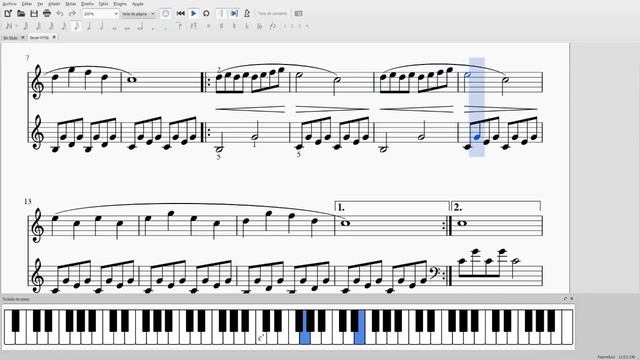
Task: Select voice 4
Action: tap(307, 26)
